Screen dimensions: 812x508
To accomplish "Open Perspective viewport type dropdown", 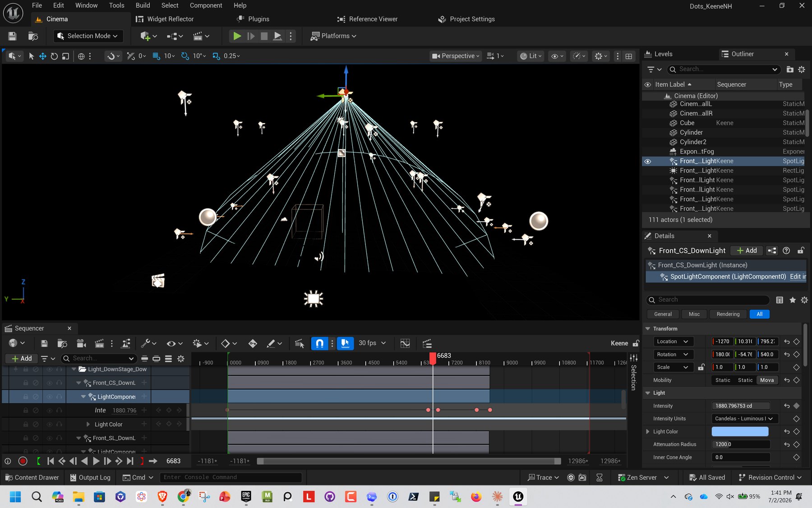I will tap(456, 56).
